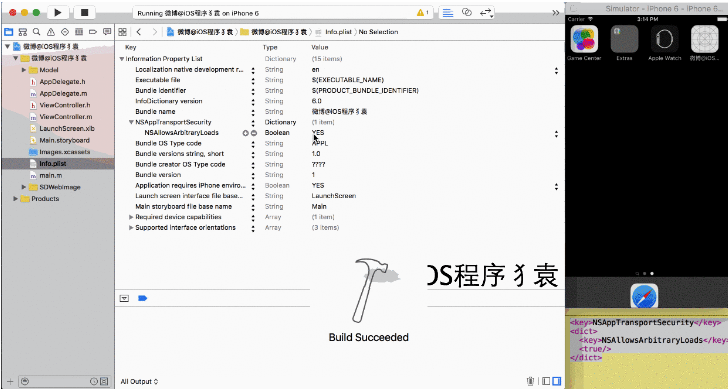Viewport: 728px width, 389px height.
Task: Open the Symbol navigator
Action: [22, 32]
